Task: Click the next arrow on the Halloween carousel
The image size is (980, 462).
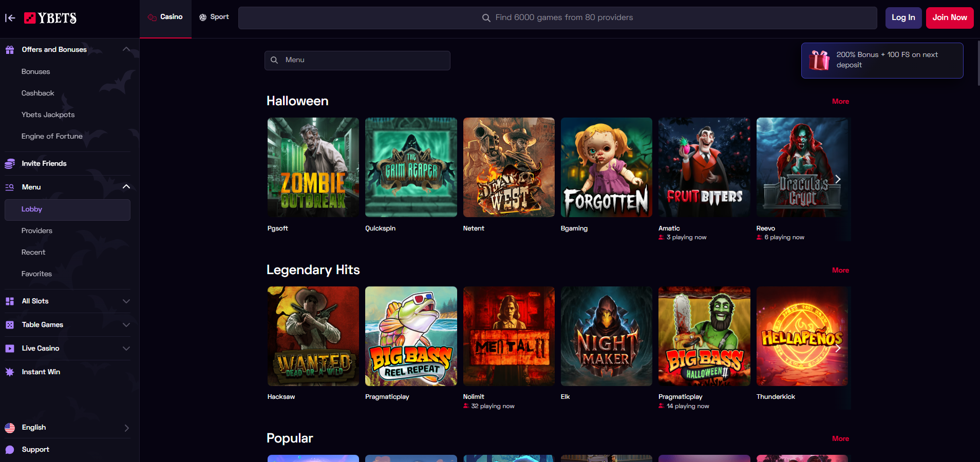Action: pos(837,179)
